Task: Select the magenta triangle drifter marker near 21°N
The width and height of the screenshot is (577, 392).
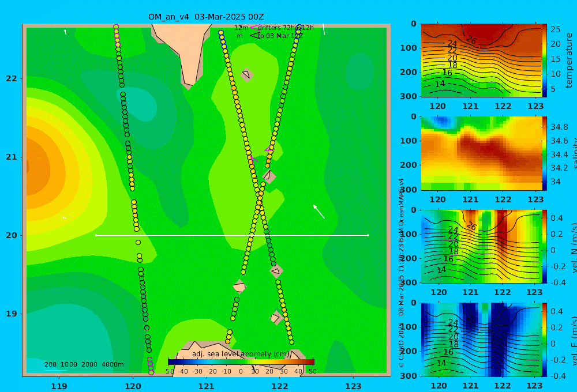Action: point(269,149)
